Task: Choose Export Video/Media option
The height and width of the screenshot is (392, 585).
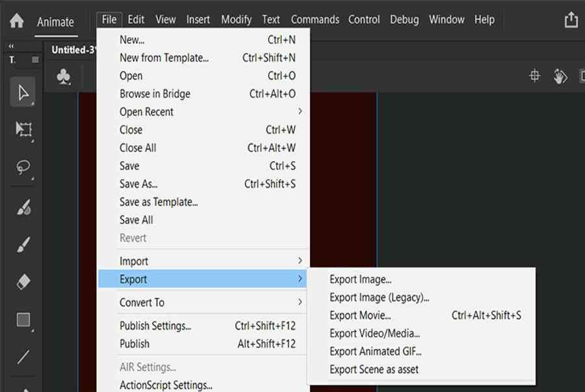Action: tap(374, 333)
